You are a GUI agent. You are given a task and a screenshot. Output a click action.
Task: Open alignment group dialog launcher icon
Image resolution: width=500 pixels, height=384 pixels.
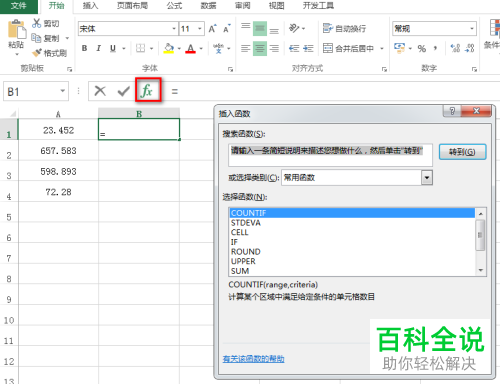384,69
